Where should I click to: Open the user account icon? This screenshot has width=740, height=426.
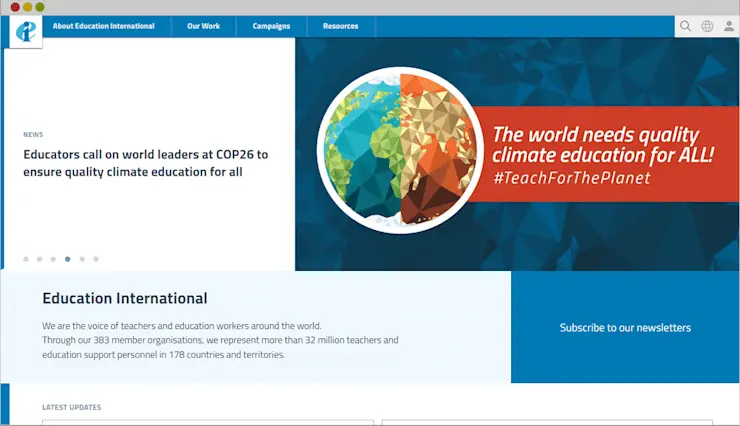pyautogui.click(x=729, y=26)
